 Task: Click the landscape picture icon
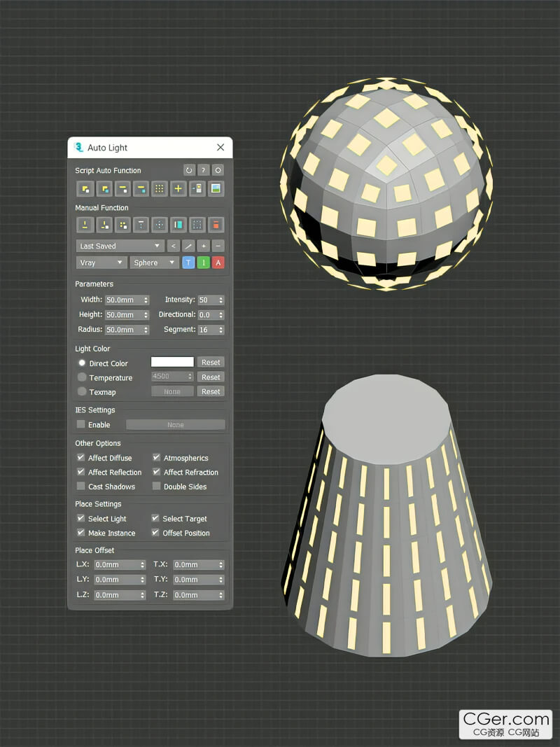pos(215,188)
